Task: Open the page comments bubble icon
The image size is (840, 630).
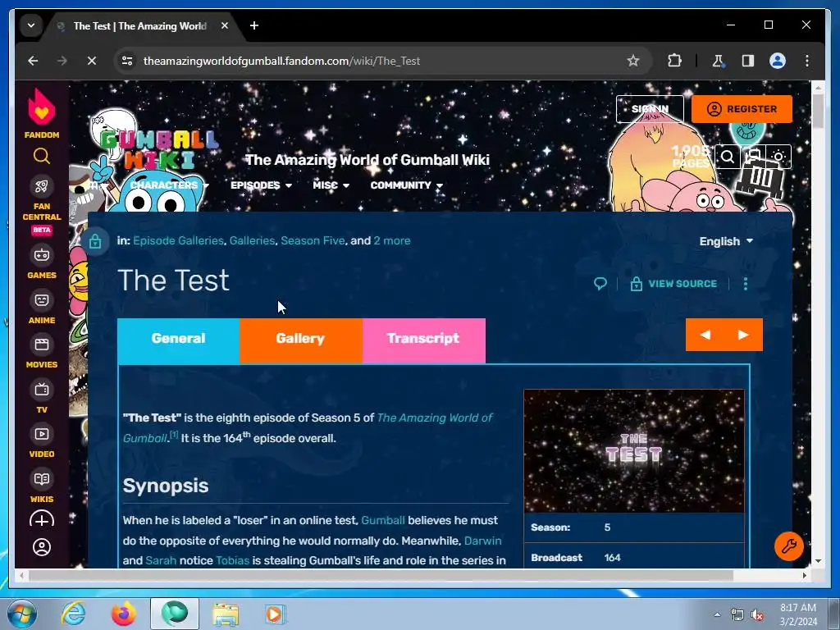Action: [600, 283]
